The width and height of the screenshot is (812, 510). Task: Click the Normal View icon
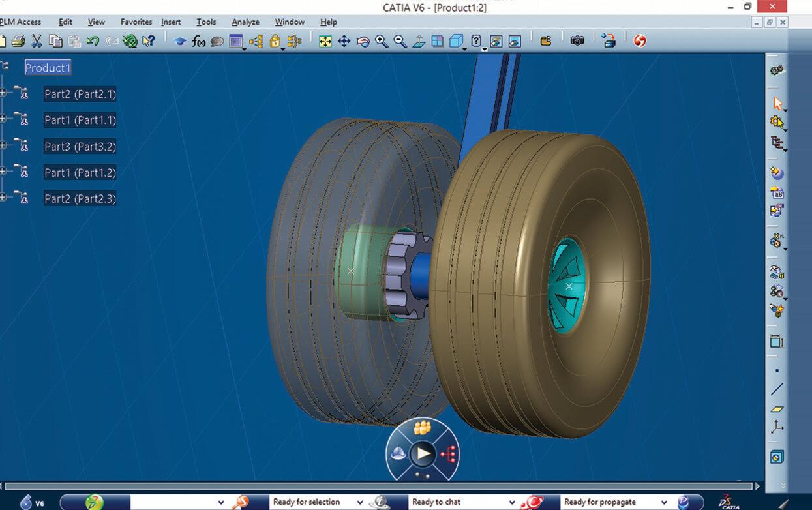(x=419, y=41)
